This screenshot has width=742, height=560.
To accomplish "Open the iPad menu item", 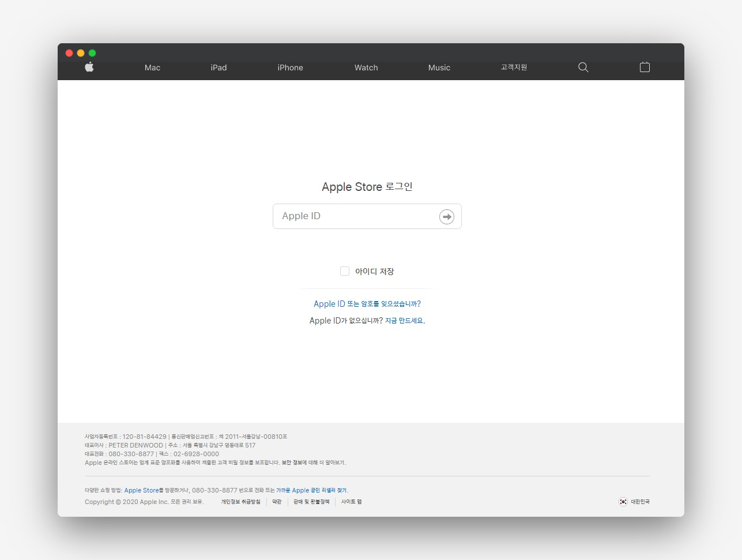I will [219, 67].
